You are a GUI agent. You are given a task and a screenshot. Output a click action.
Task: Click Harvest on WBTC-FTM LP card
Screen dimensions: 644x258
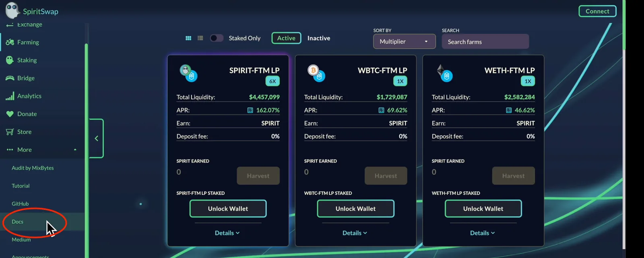coord(386,176)
